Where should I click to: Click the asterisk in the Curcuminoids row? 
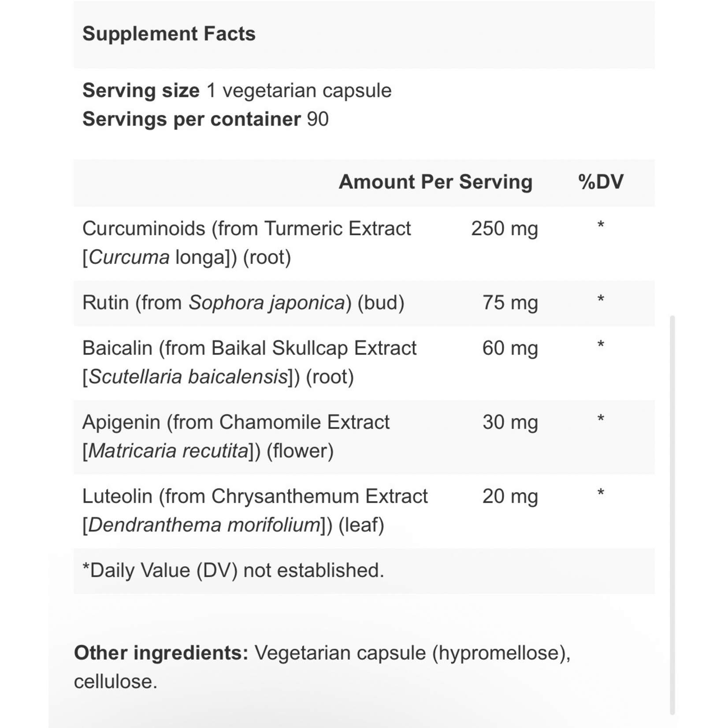click(601, 226)
